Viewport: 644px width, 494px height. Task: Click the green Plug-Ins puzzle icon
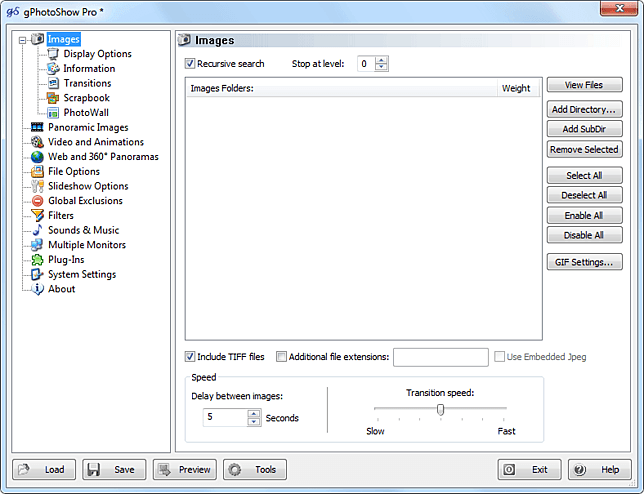click(x=37, y=260)
